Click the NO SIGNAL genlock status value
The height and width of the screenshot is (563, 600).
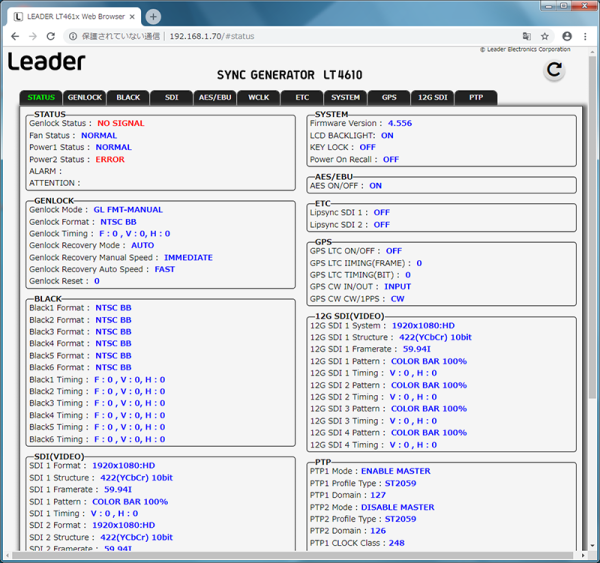(121, 123)
